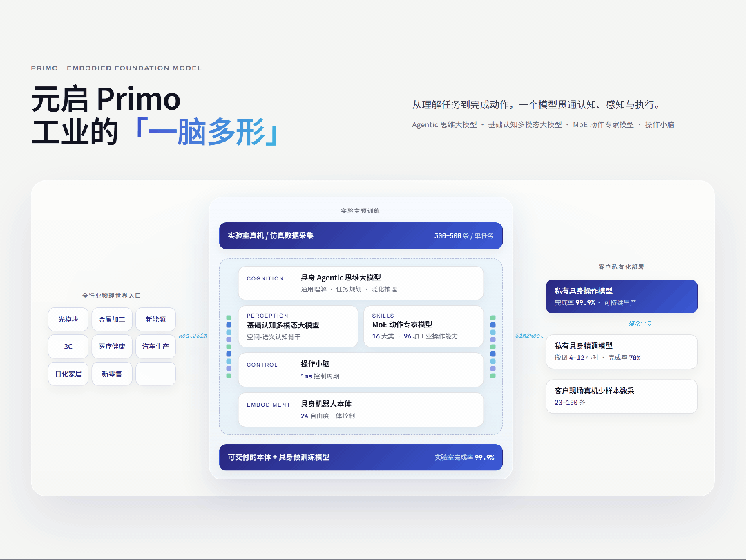Click the 1ms 控制周期 text
Screen dimensions: 746x560
point(320,376)
